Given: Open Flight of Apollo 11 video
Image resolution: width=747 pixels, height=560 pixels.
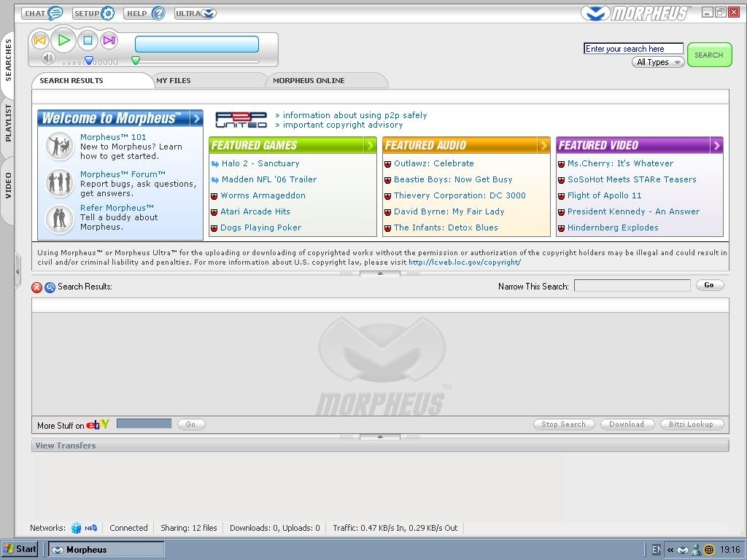Looking at the screenshot, I should pyautogui.click(x=604, y=195).
